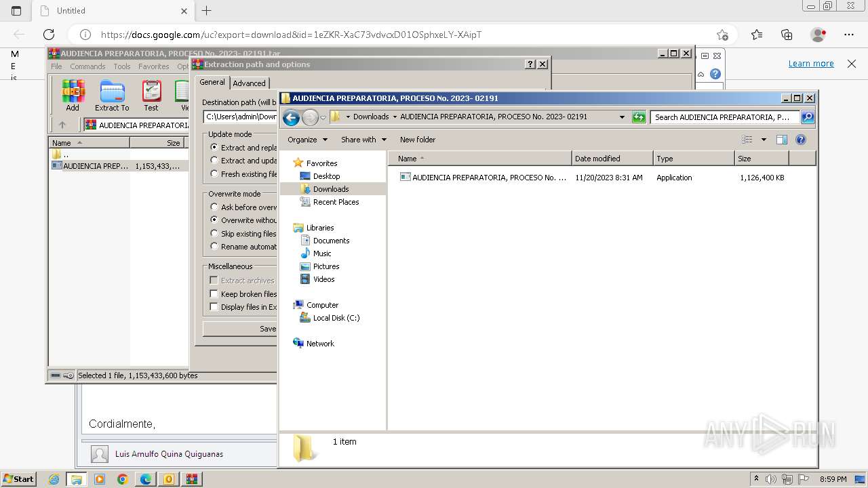Screen dimensions: 868x488
Task: Sort Explorer files by Date modified column
Action: [x=612, y=159]
